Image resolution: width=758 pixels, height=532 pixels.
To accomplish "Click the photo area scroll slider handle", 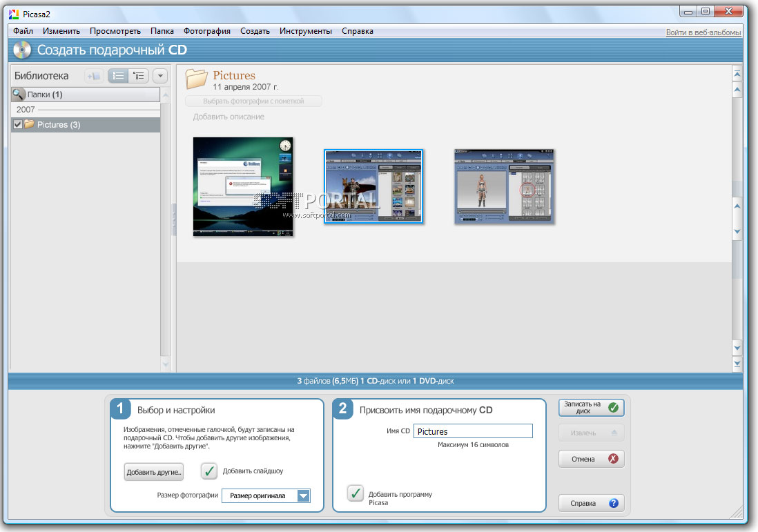I will click(737, 219).
